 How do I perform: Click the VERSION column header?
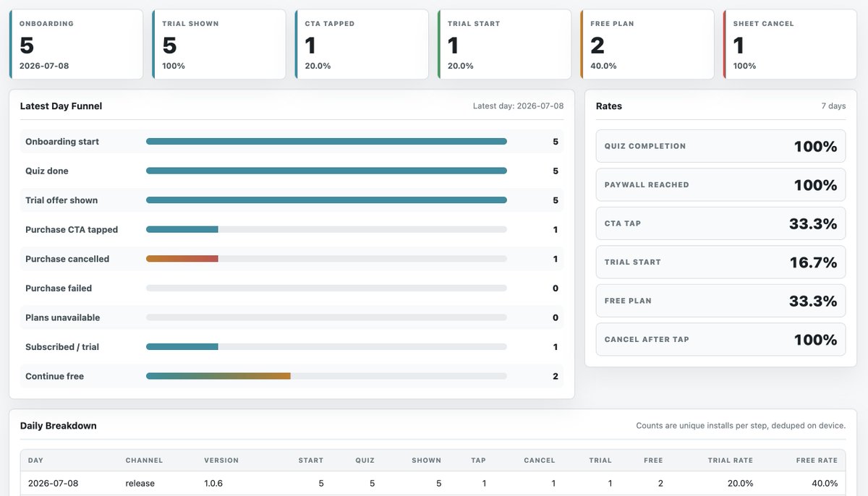(221, 461)
